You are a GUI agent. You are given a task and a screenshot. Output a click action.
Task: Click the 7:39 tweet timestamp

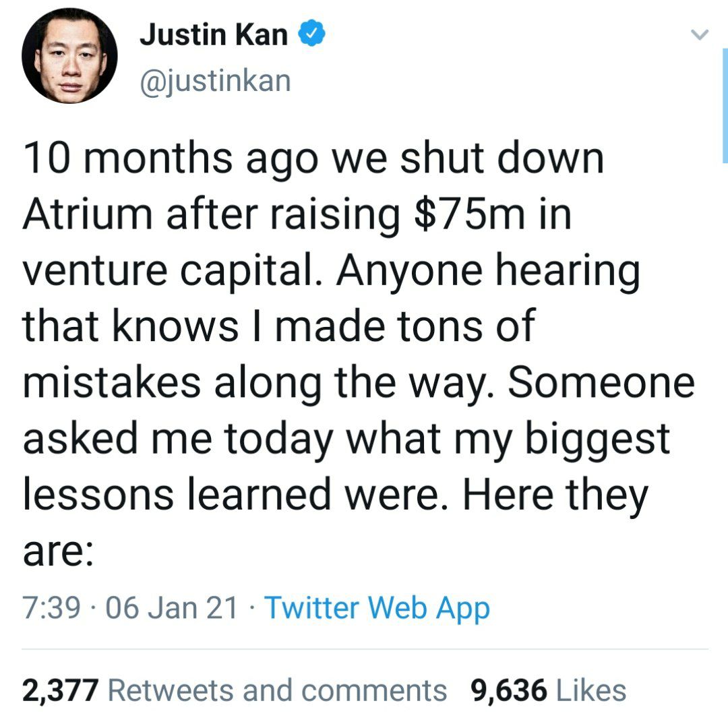(x=53, y=608)
